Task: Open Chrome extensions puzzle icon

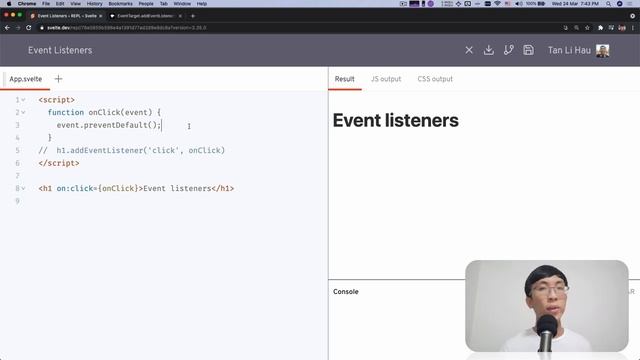Action: (600, 28)
